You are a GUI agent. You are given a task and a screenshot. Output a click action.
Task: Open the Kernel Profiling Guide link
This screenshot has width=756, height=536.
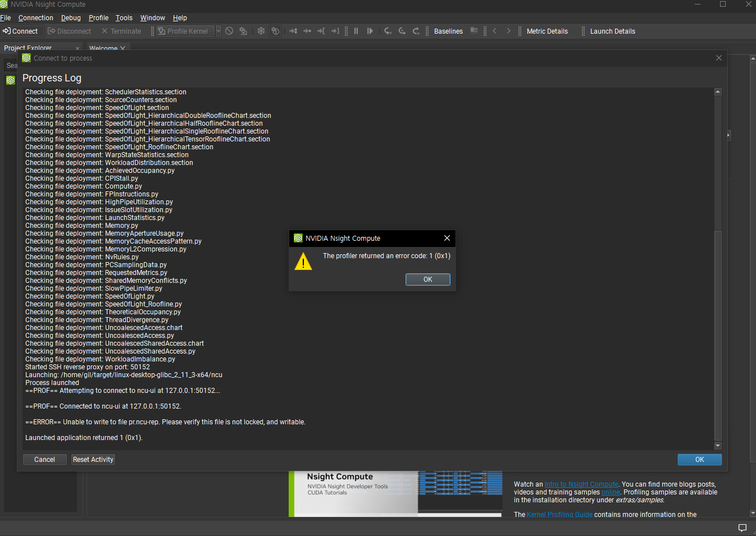[x=559, y=515]
